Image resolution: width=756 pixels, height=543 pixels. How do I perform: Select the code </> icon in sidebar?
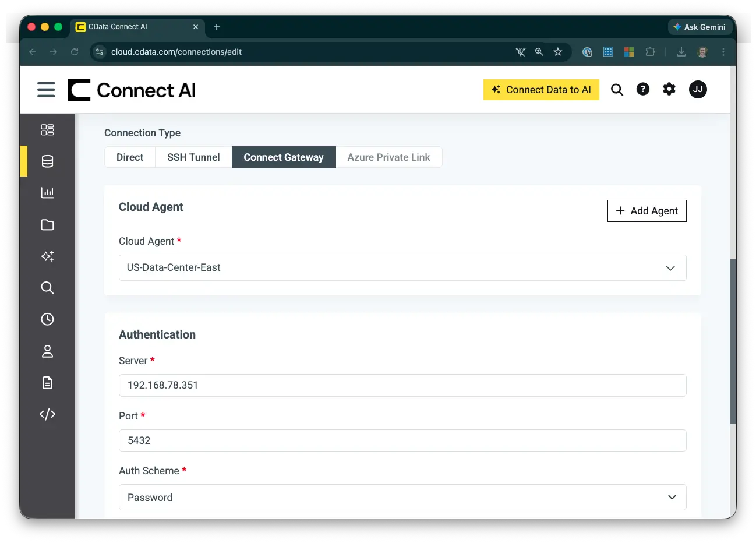click(x=47, y=414)
